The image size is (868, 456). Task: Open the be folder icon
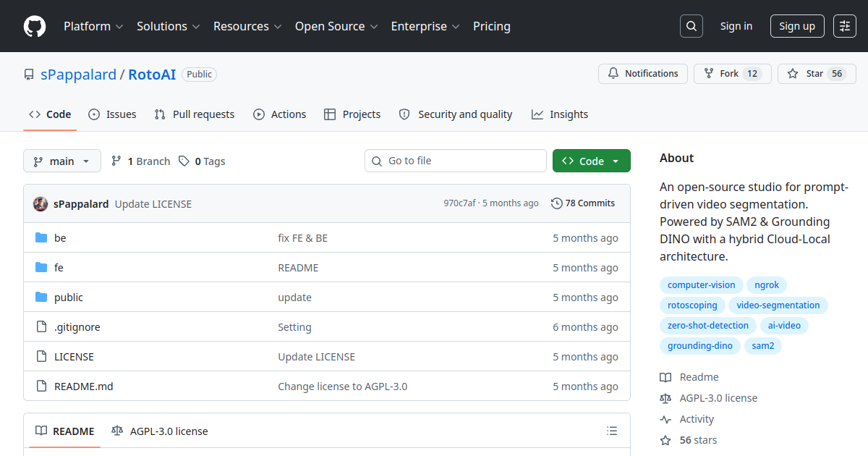click(x=41, y=238)
